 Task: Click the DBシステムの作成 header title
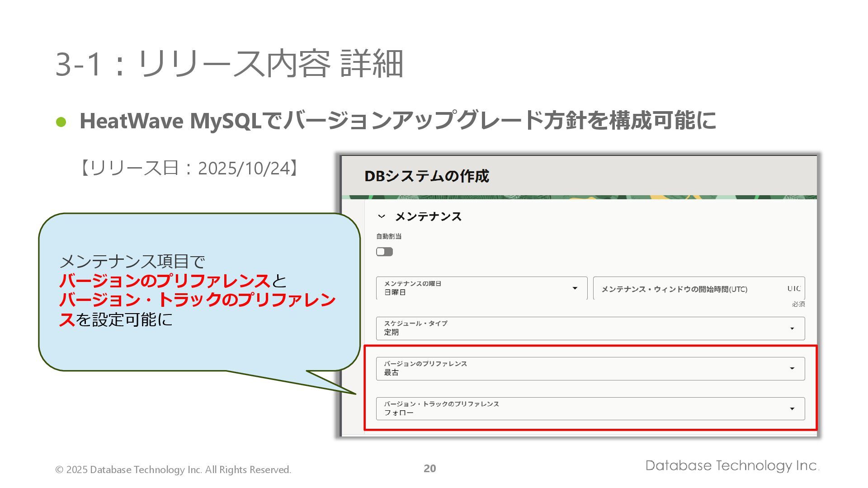pos(426,176)
